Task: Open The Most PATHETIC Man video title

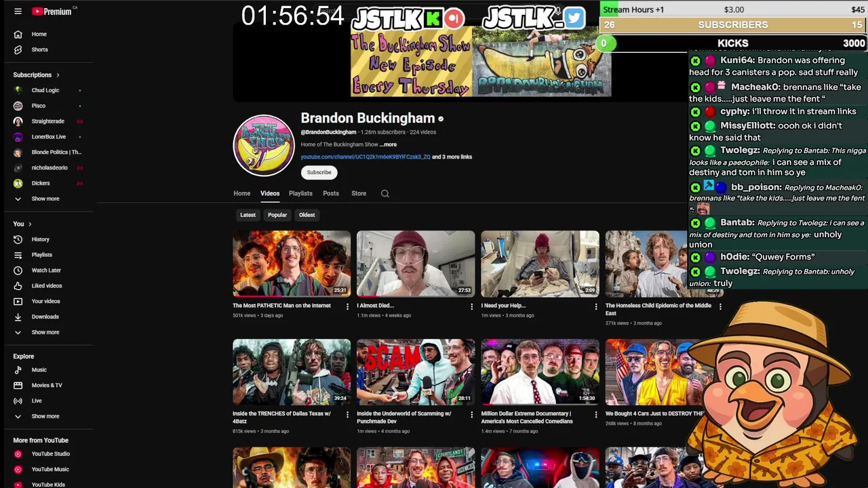Action: [x=282, y=306]
